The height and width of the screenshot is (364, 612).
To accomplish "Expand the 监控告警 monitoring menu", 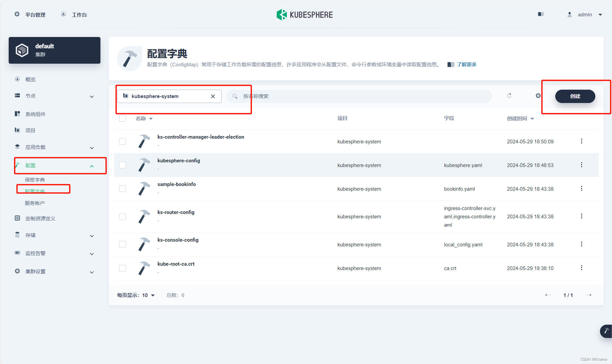I will [54, 253].
